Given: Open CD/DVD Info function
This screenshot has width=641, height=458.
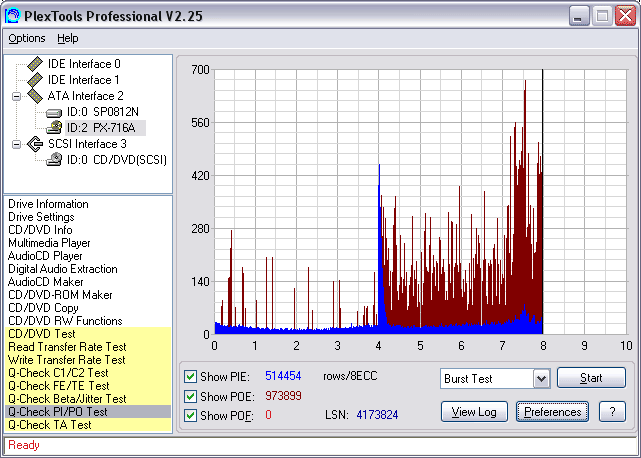Looking at the screenshot, I should (40, 230).
